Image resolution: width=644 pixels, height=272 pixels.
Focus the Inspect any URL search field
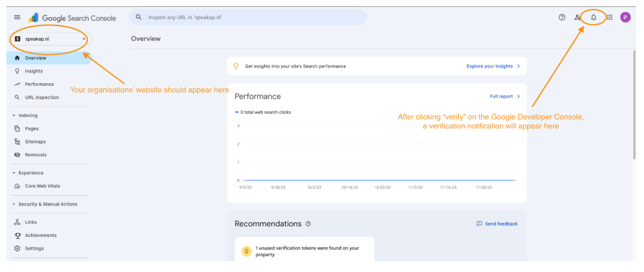pyautogui.click(x=248, y=17)
